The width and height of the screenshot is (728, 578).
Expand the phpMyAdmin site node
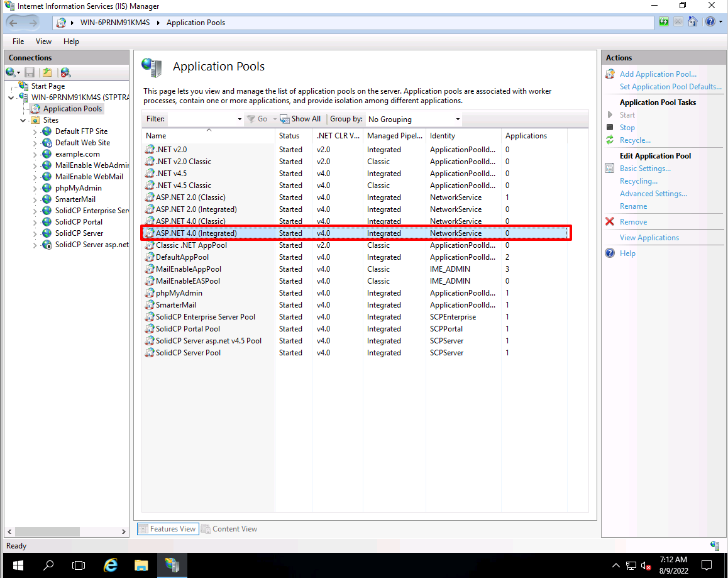click(35, 188)
